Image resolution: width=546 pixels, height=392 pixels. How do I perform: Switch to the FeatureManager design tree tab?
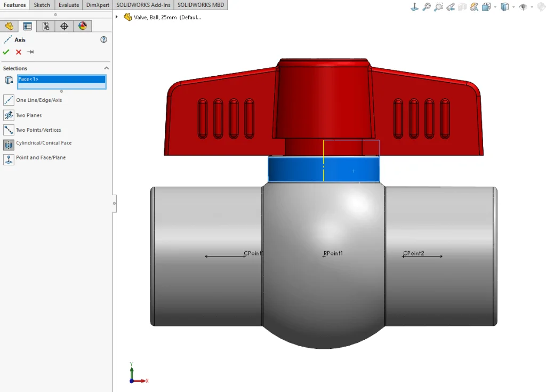[x=10, y=26]
